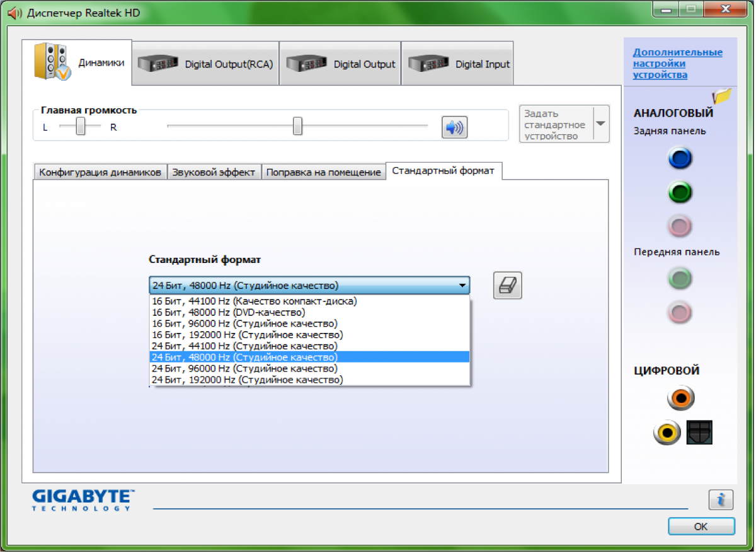Image resolution: width=756 pixels, height=553 pixels.
Task: Choose 16 Бит, 96000 Hz studio quality
Action: tap(309, 323)
